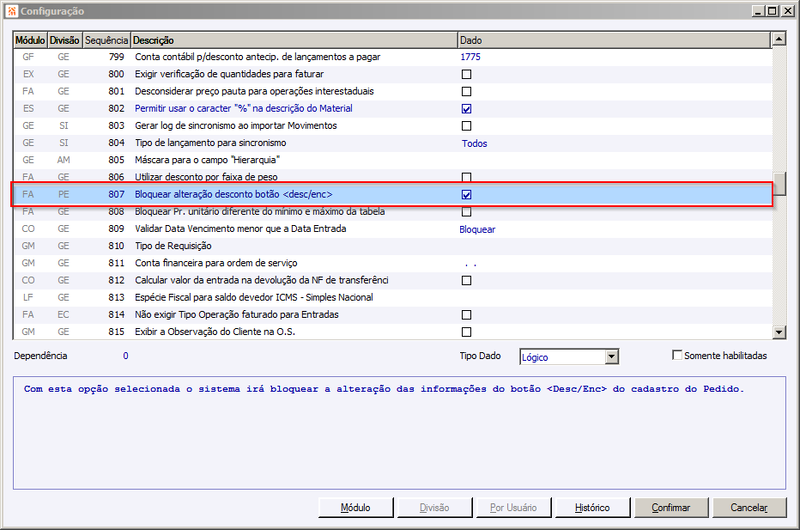Sort by the Módulo column header
800x530 pixels.
pyautogui.click(x=30, y=40)
